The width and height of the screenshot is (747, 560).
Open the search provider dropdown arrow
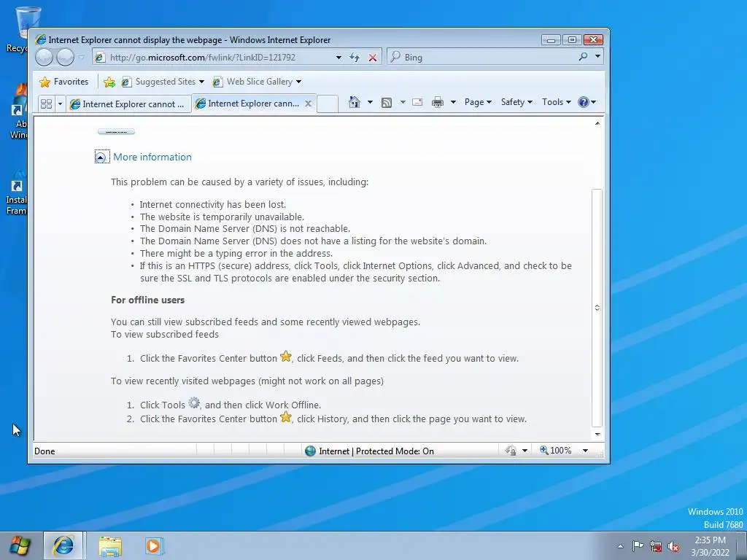(x=597, y=57)
